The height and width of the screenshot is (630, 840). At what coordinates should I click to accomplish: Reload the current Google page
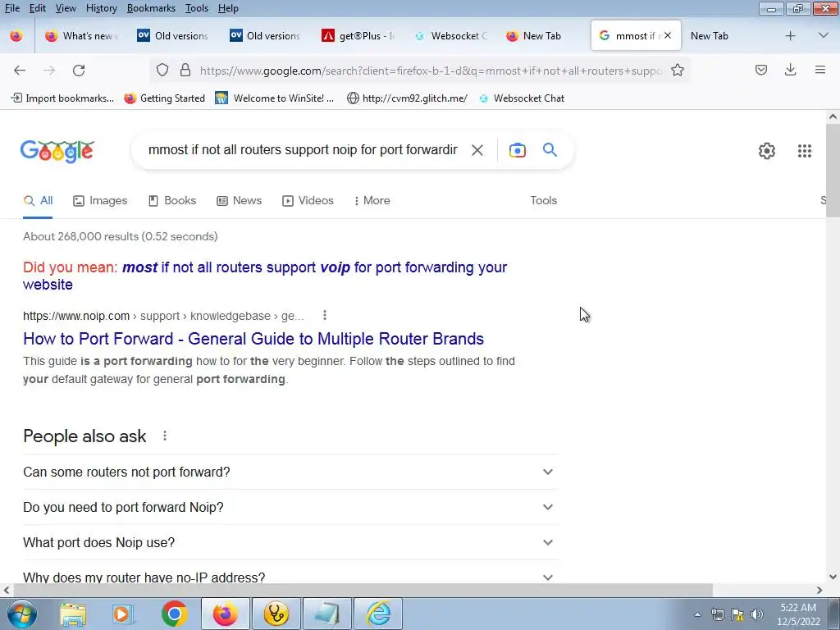pos(79,71)
